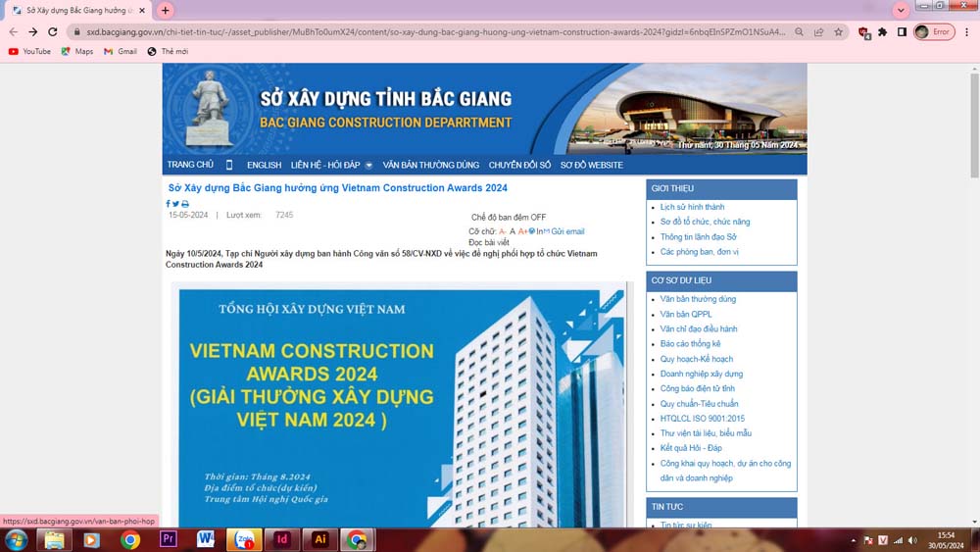The width and height of the screenshot is (980, 552).
Task: Open SƠ ĐỒ WEBSITE menu
Action: tap(591, 165)
